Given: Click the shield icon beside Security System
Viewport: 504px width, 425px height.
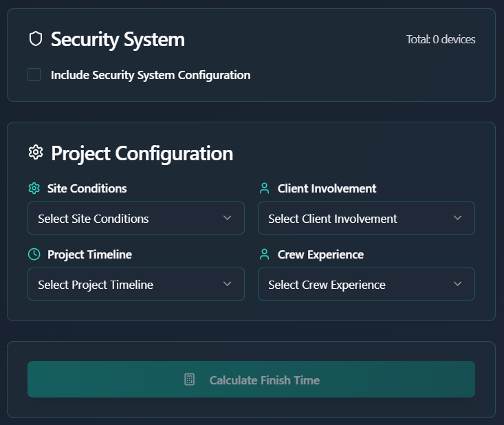Looking at the screenshot, I should click(x=35, y=39).
